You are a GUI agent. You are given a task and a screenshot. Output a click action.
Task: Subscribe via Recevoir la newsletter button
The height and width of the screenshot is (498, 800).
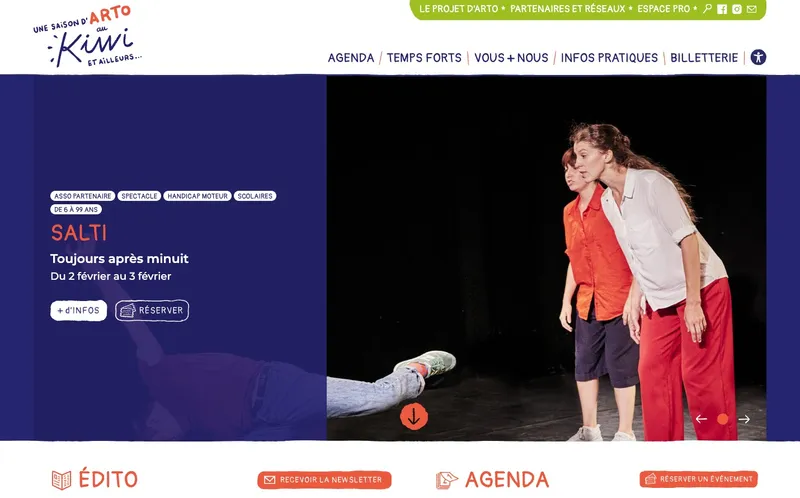tap(324, 480)
